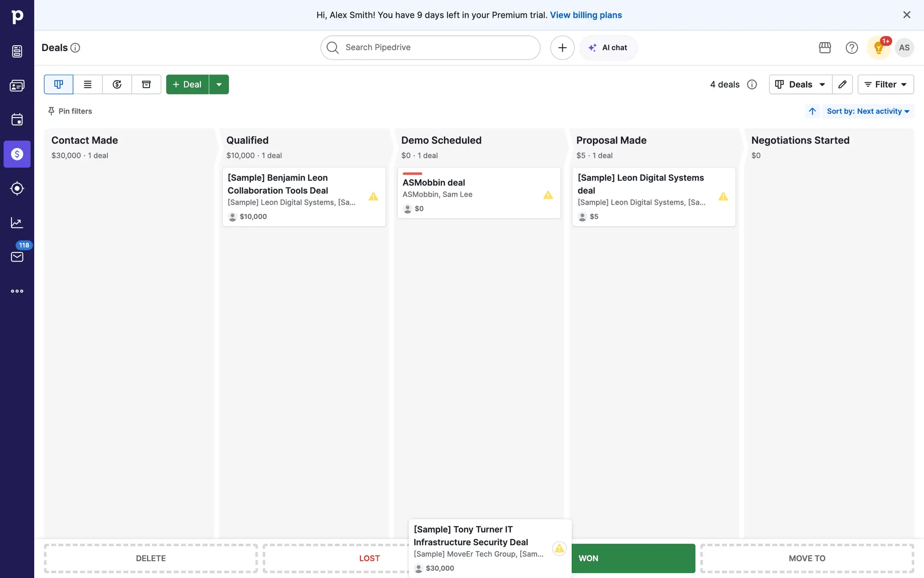
Task: Open the Deals pipeline dropdown
Action: 800,84
